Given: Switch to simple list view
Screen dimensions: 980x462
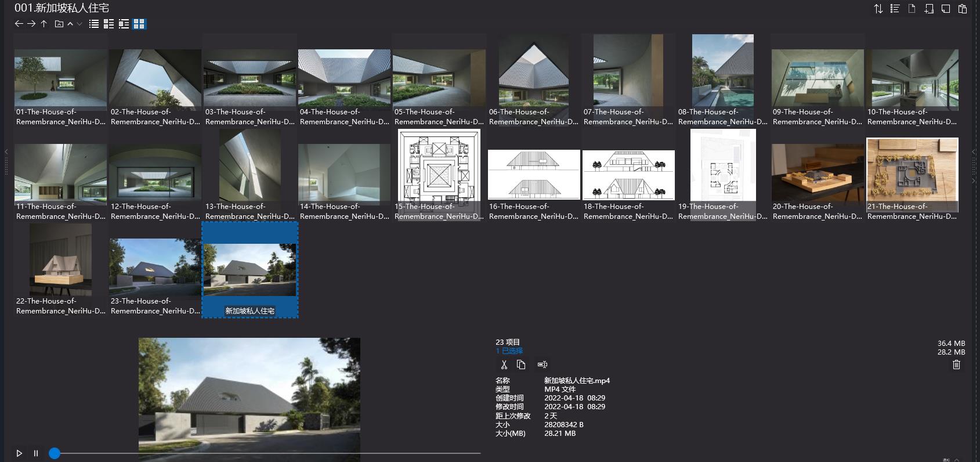Looking at the screenshot, I should coord(94,24).
